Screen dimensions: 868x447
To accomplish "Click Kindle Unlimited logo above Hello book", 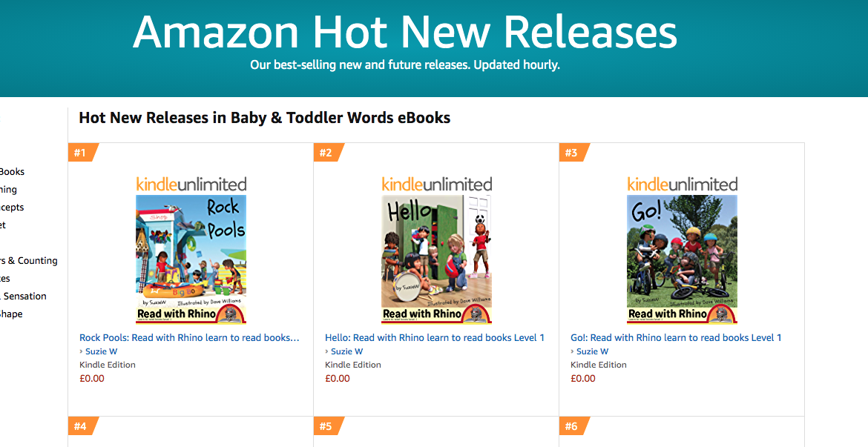I will click(x=437, y=185).
